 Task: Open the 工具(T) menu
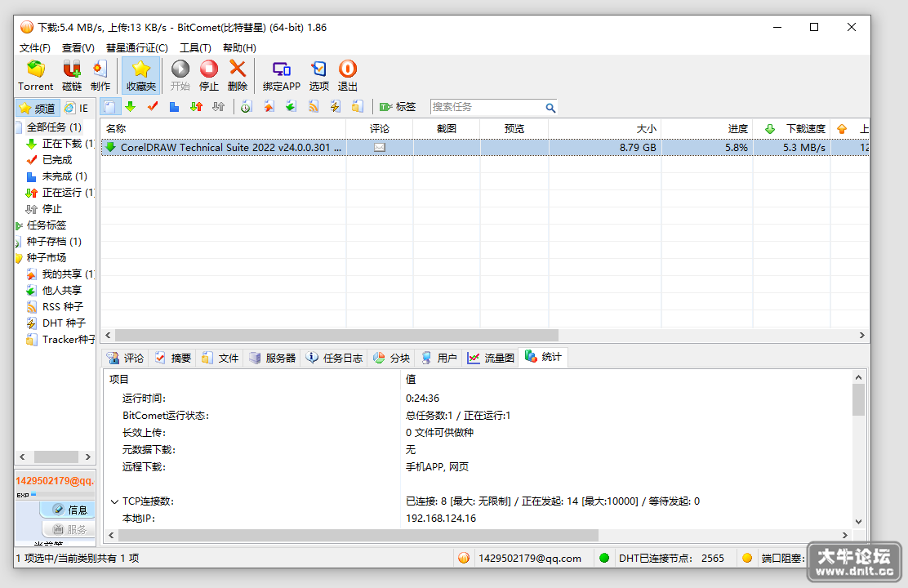(195, 47)
